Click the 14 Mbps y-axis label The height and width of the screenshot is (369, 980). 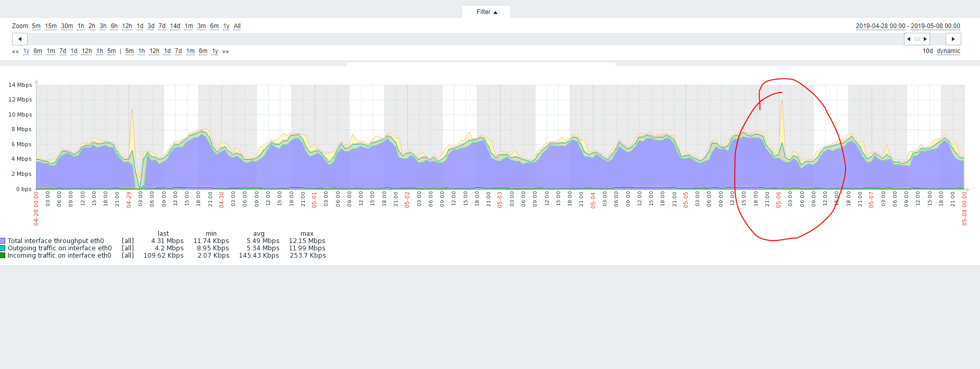(x=20, y=85)
